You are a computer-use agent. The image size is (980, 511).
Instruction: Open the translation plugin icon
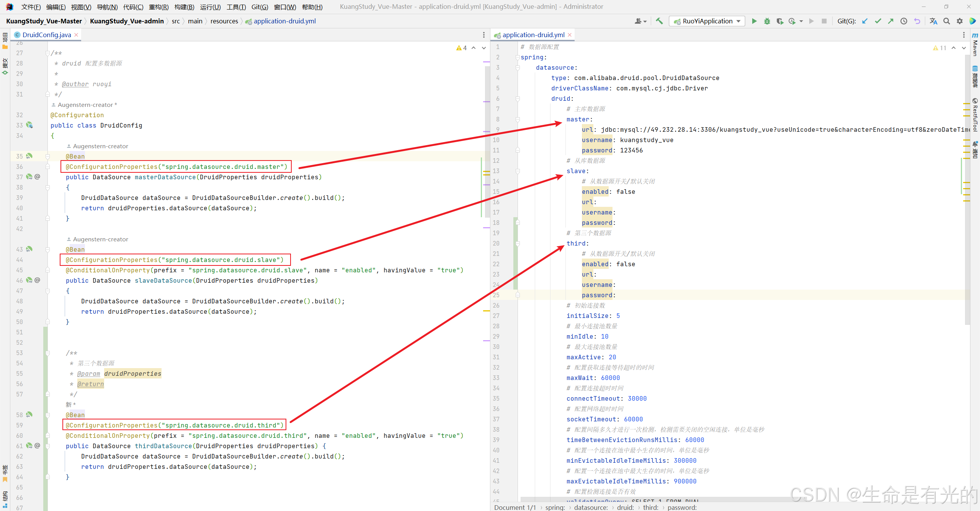(934, 21)
